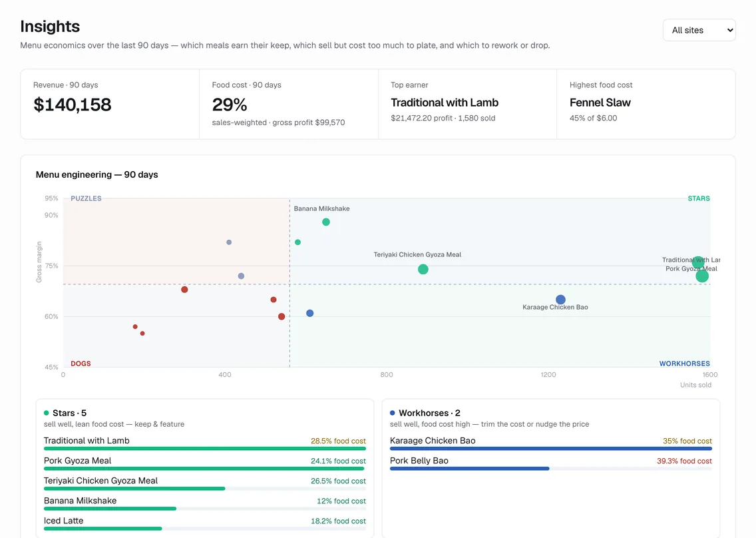Click the 'Fennel Slaw' highest food cost value
The image size is (756, 538).
[x=600, y=103]
